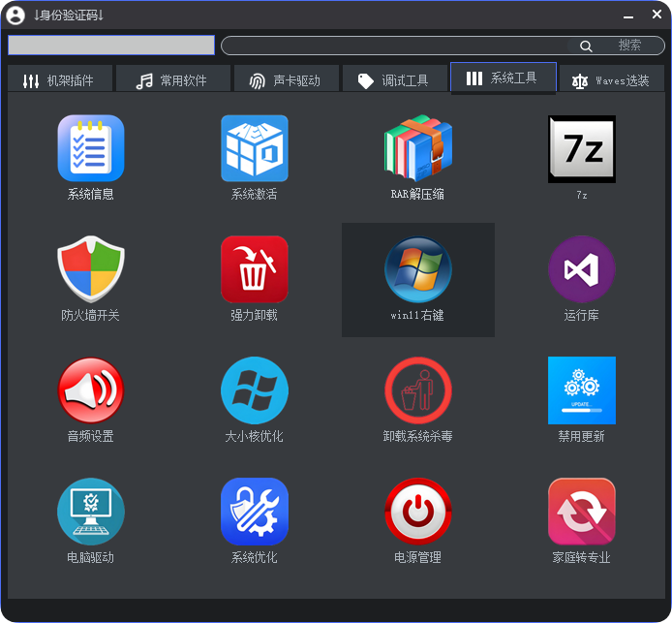Open the 卸载系统杀毒 red circle icon

pyautogui.click(x=418, y=390)
